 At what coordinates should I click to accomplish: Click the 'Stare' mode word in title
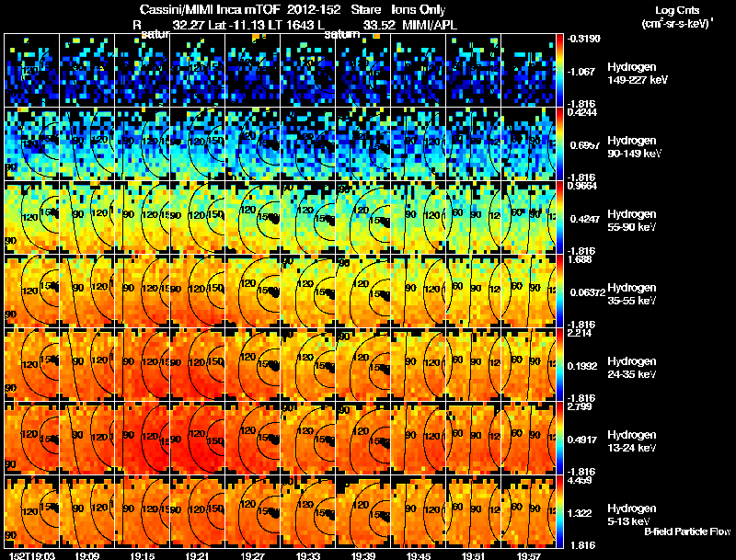tap(365, 9)
